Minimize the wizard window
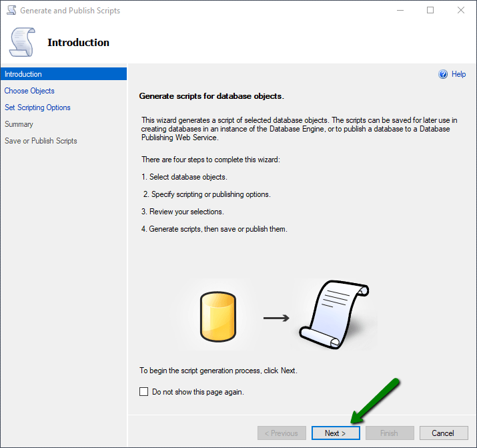 pyautogui.click(x=400, y=10)
